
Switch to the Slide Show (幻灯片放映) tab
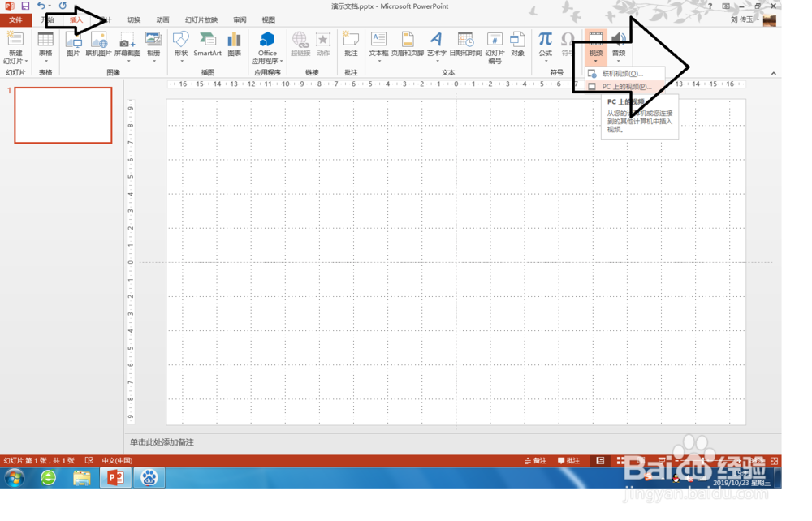coord(201,19)
